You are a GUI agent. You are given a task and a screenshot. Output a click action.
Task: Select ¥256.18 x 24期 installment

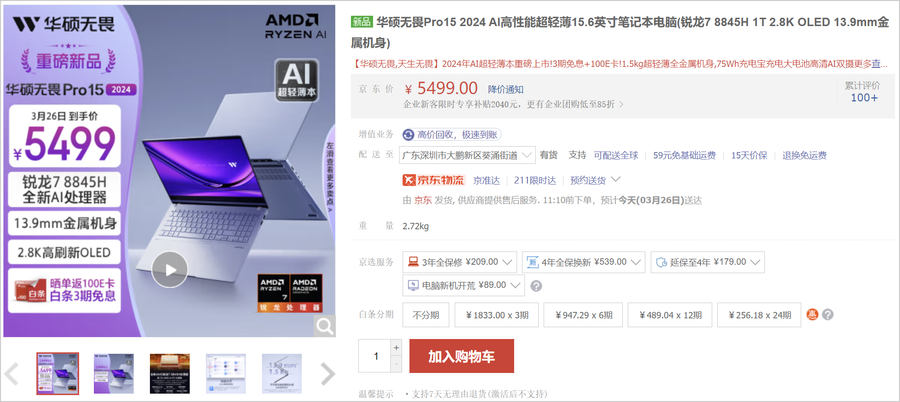pyautogui.click(x=758, y=315)
